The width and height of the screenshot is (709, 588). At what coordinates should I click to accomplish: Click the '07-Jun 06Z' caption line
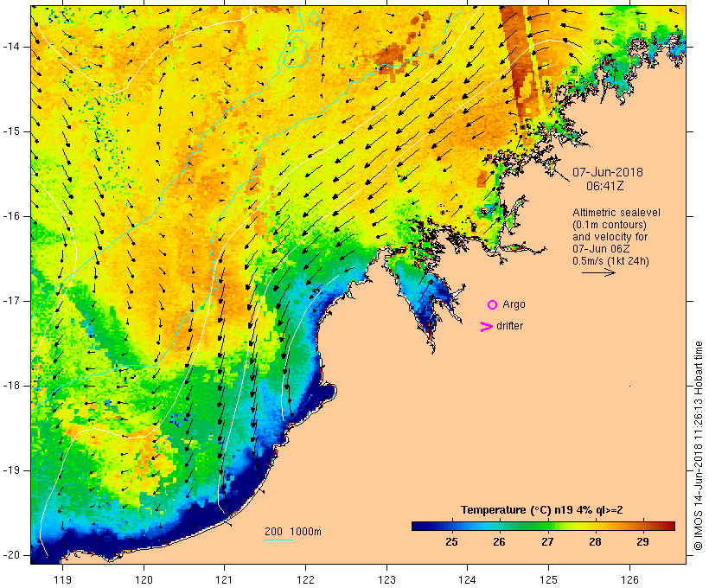(x=601, y=249)
